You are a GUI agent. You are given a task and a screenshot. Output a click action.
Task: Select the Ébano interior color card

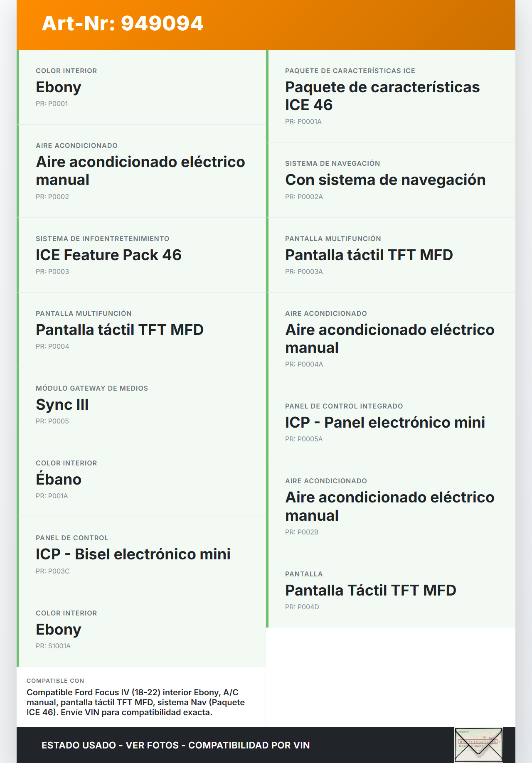[141, 479]
